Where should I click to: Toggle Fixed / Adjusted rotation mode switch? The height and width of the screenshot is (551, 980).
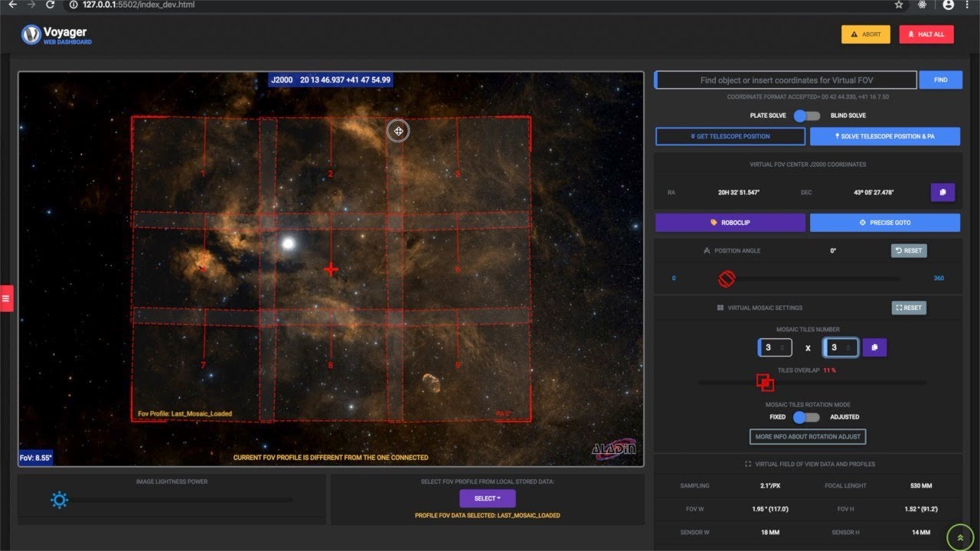tap(806, 417)
